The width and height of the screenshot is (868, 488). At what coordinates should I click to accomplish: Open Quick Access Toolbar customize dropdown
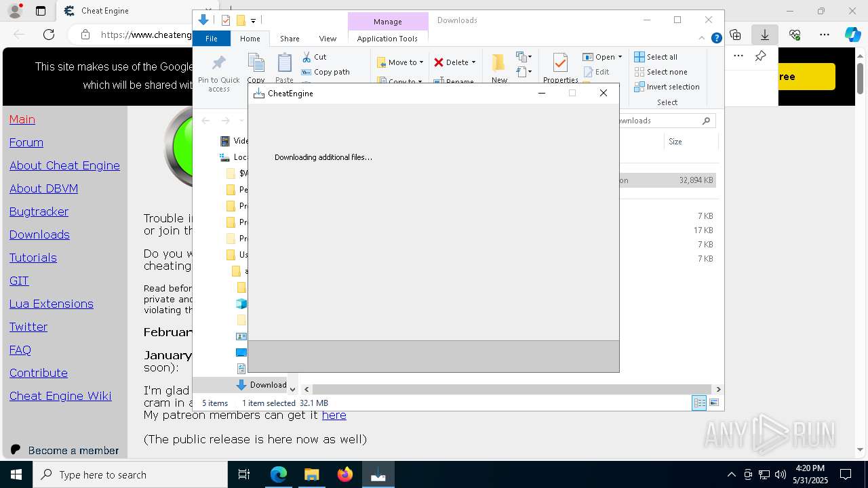pyautogui.click(x=253, y=21)
